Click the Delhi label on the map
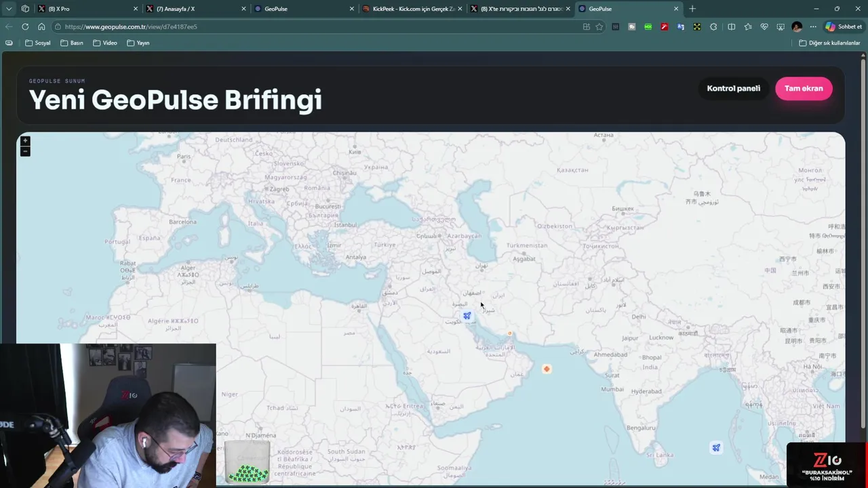 coord(639,317)
